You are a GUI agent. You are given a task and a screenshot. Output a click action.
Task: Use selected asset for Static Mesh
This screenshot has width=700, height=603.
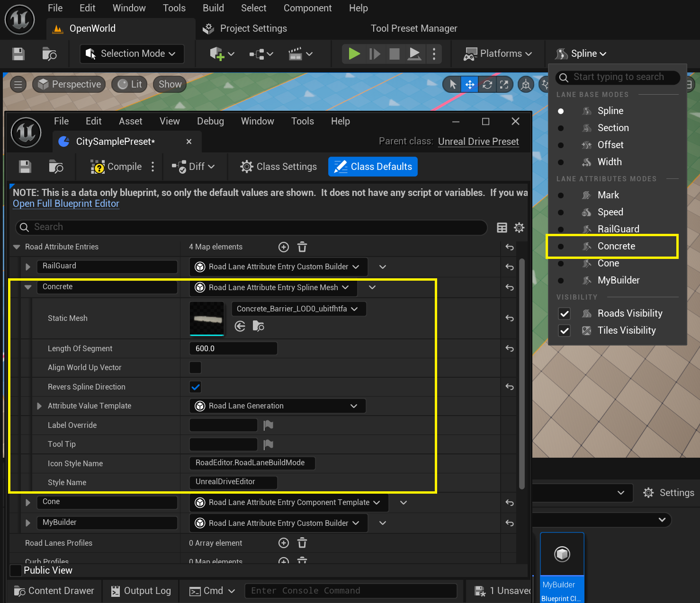point(240,326)
